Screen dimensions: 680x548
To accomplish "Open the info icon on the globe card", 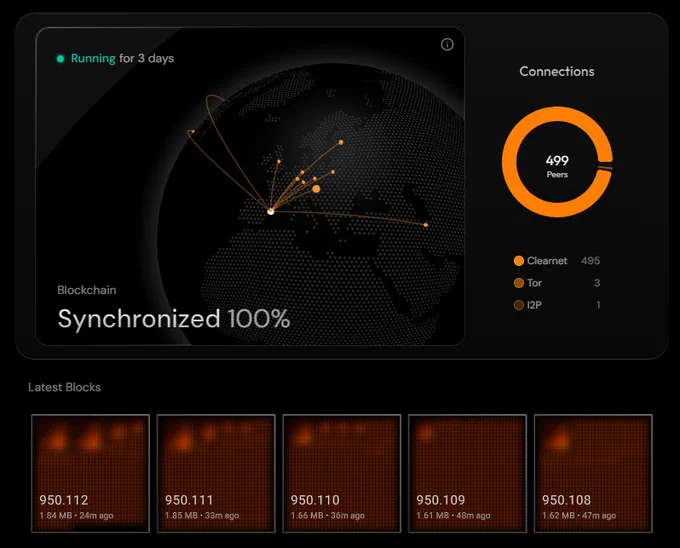I will pyautogui.click(x=447, y=44).
